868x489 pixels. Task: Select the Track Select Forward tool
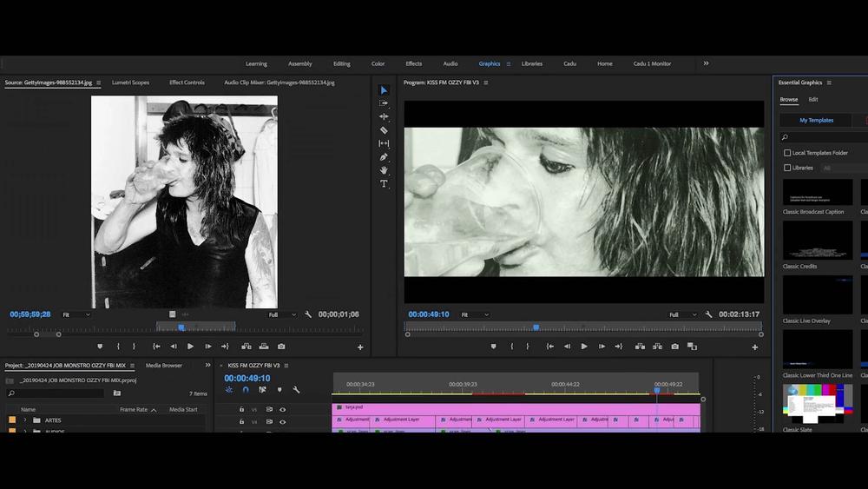(x=384, y=103)
